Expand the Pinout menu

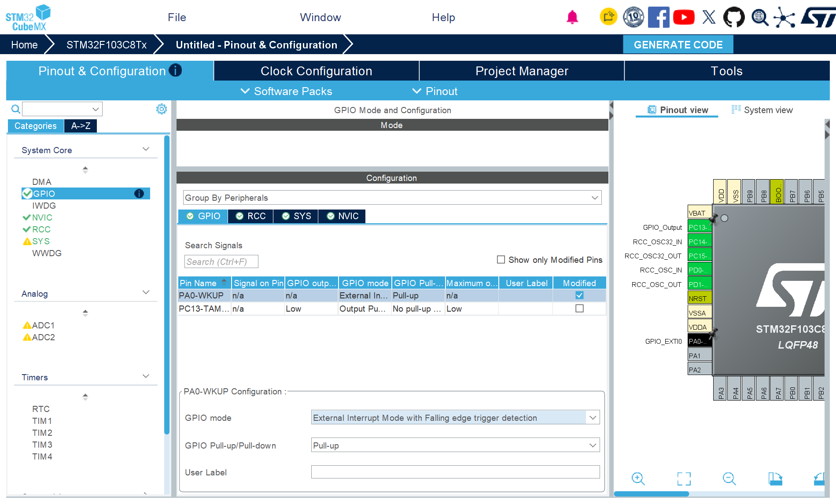coord(435,91)
